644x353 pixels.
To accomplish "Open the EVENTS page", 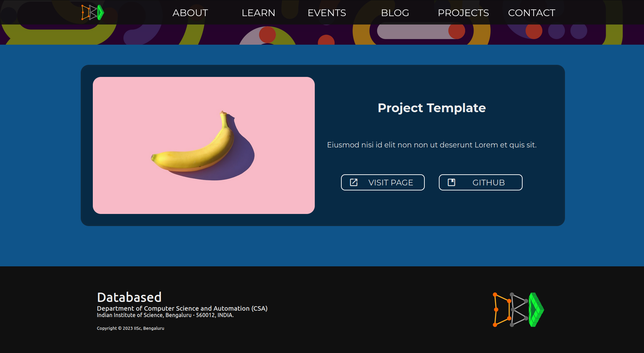I will click(327, 13).
